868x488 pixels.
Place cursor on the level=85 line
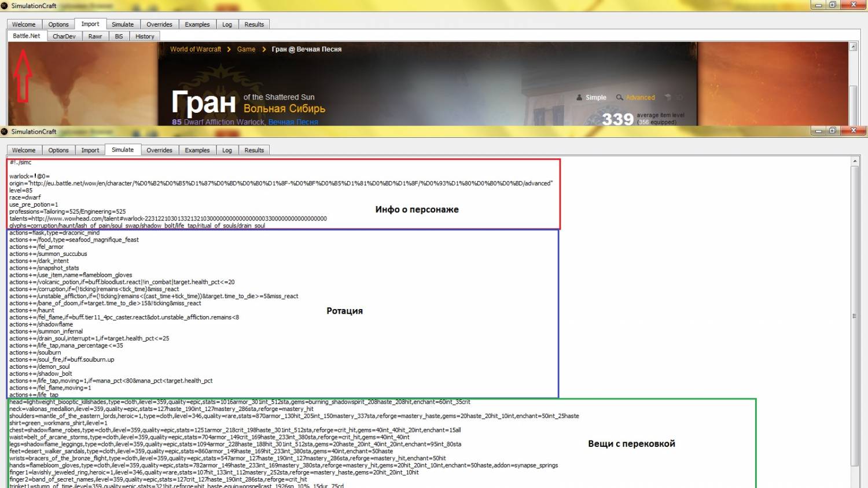click(x=21, y=190)
